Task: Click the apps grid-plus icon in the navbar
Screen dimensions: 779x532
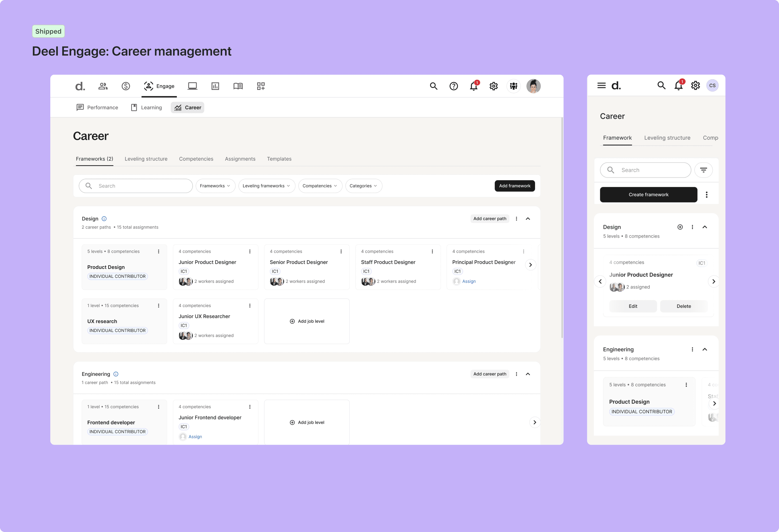Action: 261,86
